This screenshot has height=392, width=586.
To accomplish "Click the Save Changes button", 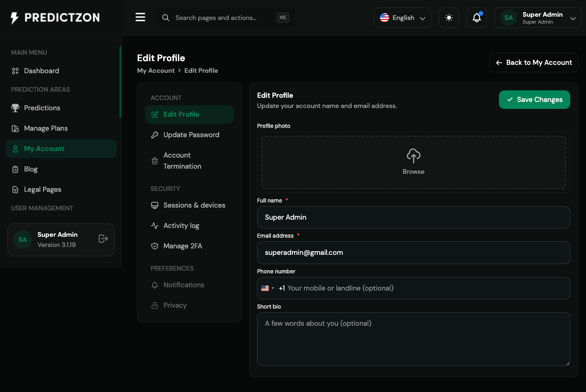I will pos(535,100).
